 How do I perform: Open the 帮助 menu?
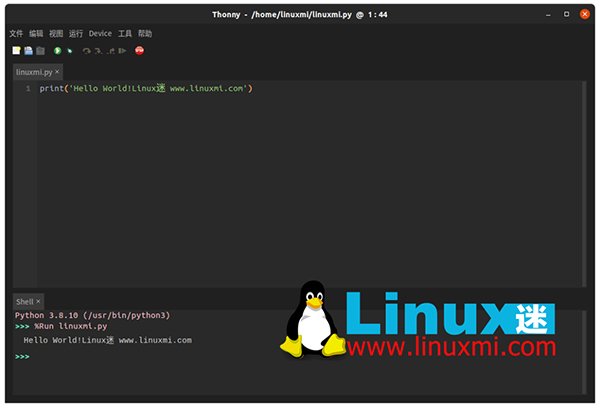[x=145, y=34]
